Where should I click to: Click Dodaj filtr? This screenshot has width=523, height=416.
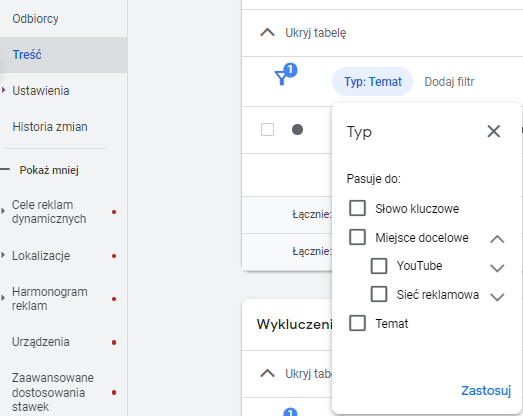coord(449,82)
